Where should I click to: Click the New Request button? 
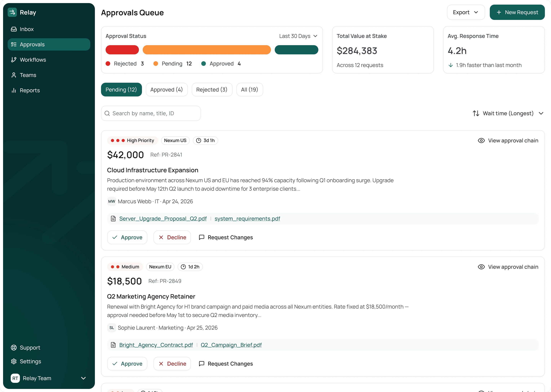click(517, 12)
